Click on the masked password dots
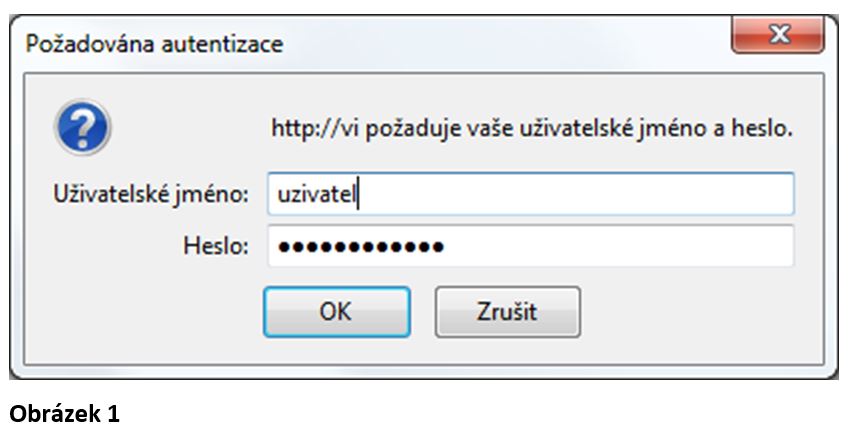The height and width of the screenshot is (437, 854). coord(361,247)
